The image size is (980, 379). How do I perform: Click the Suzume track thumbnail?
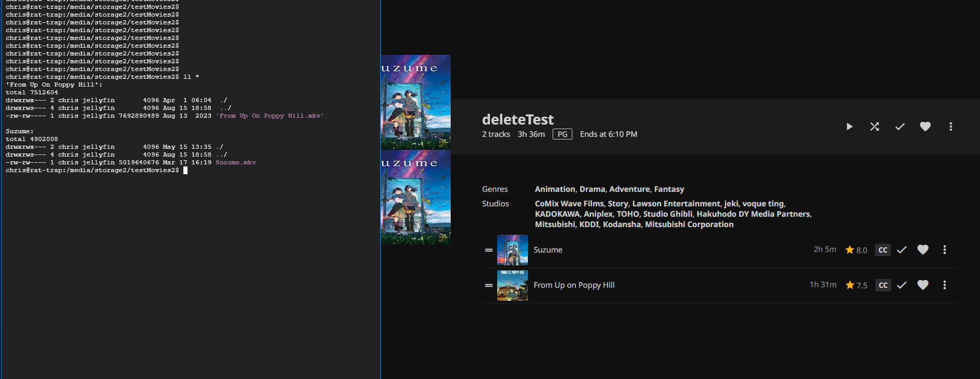click(512, 250)
